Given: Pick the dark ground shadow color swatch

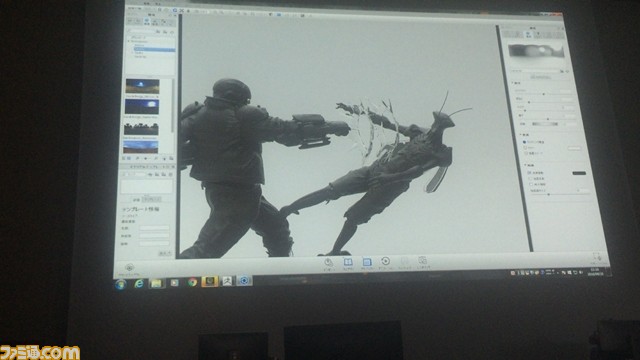Looking at the screenshot, I should pos(579,173).
